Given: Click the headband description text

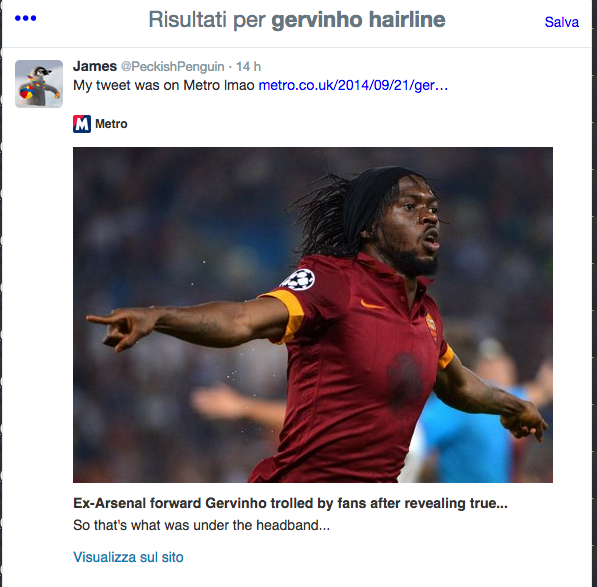Looking at the screenshot, I should click(201, 525).
